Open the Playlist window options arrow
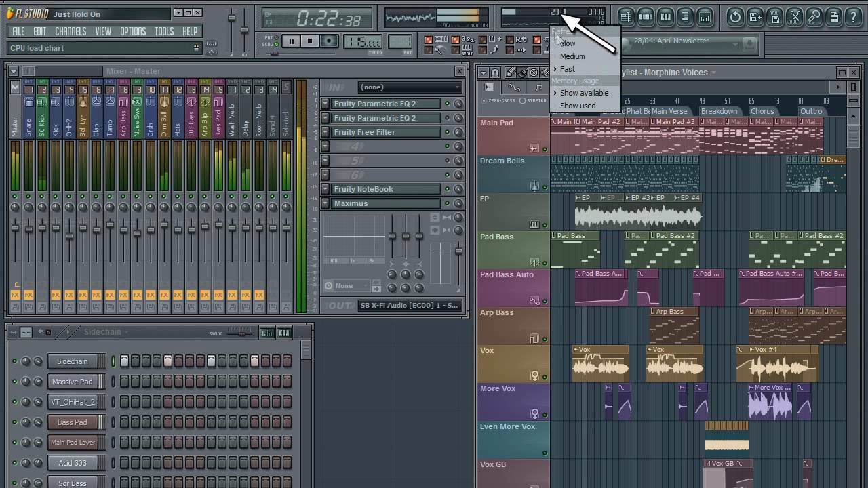Screen dimensions: 868x488 pyautogui.click(x=484, y=73)
